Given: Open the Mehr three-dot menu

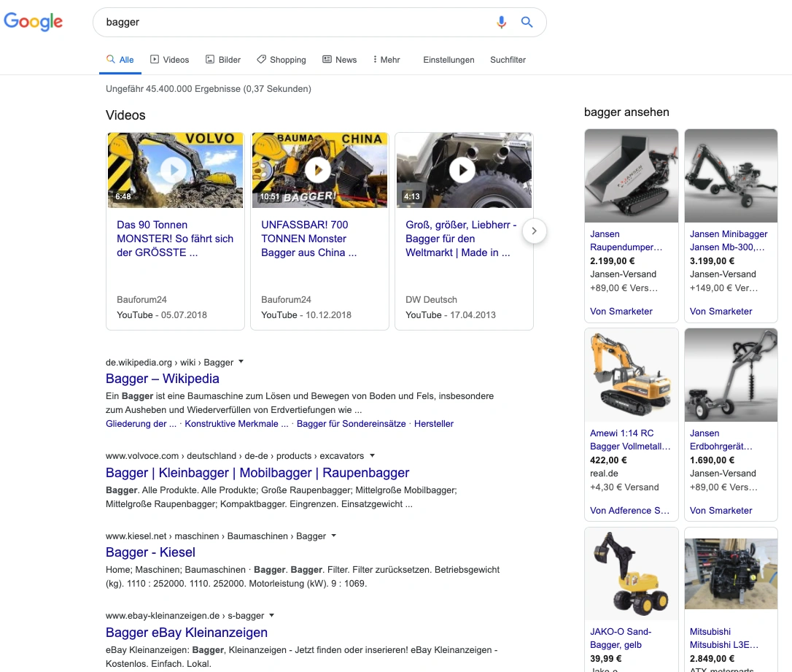Looking at the screenshot, I should (386, 59).
